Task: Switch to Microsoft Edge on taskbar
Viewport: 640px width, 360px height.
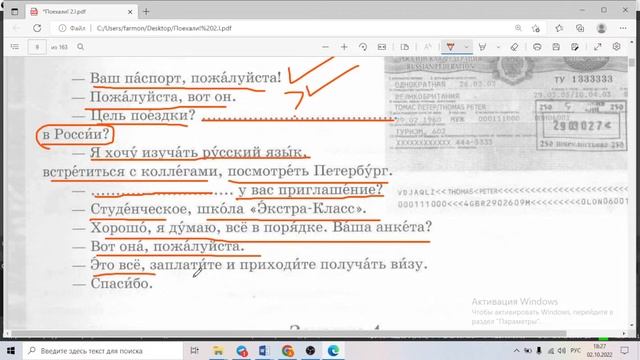Action: click(x=333, y=351)
